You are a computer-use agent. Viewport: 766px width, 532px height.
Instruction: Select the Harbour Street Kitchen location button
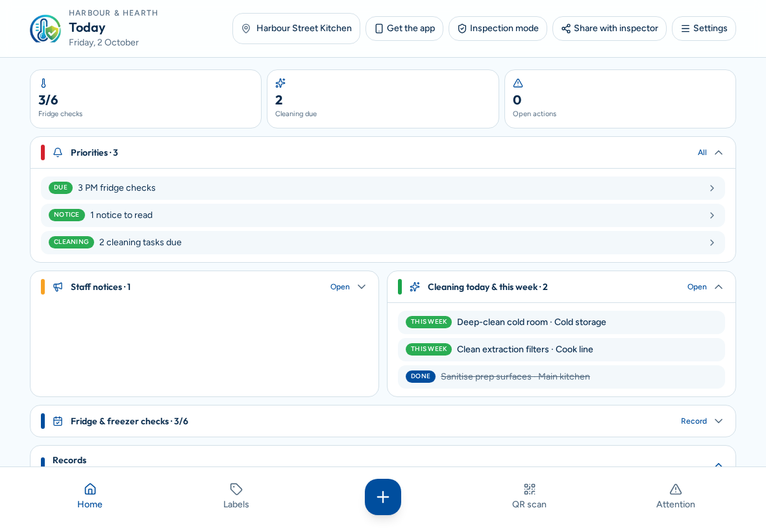click(x=296, y=29)
